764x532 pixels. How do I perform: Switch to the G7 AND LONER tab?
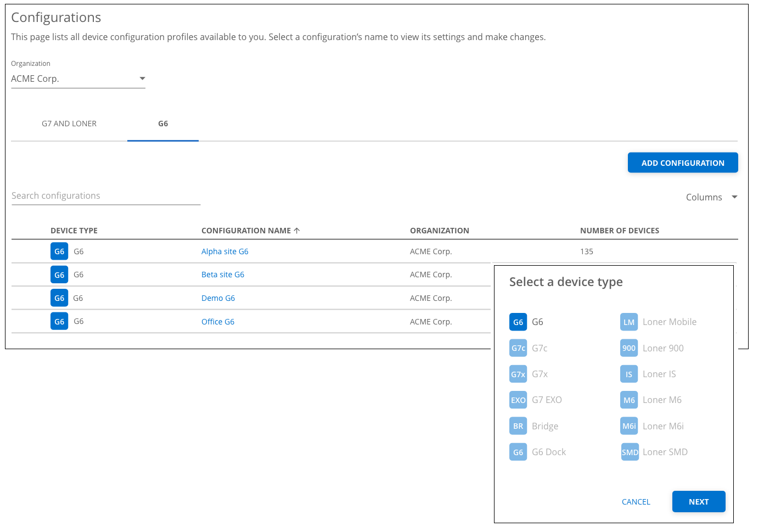(69, 124)
